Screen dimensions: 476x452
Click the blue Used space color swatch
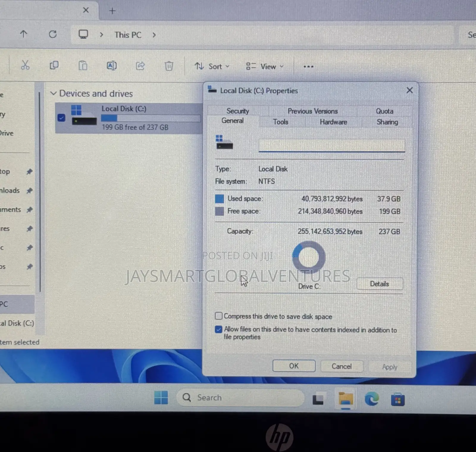click(x=220, y=199)
